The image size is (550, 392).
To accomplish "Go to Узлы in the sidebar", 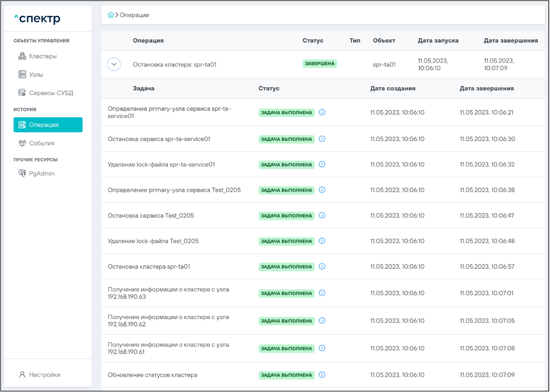I will 36,74.
